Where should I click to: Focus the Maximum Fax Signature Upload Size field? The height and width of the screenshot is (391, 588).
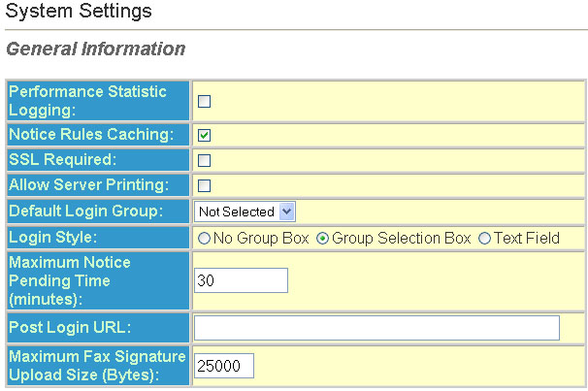(224, 366)
